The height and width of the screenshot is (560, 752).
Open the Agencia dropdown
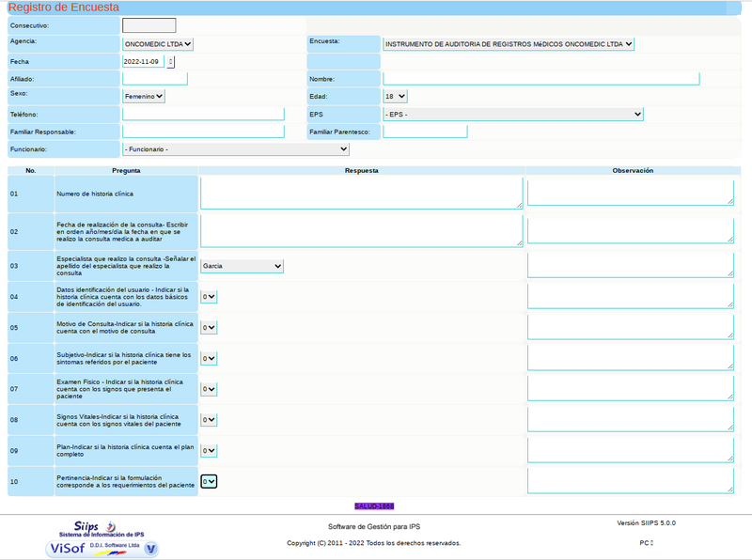(x=158, y=43)
